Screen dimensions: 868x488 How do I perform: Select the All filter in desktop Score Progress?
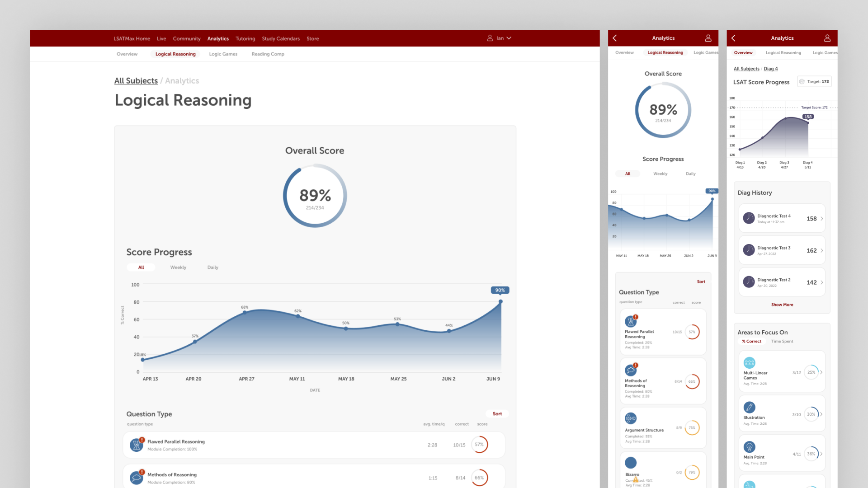click(141, 267)
